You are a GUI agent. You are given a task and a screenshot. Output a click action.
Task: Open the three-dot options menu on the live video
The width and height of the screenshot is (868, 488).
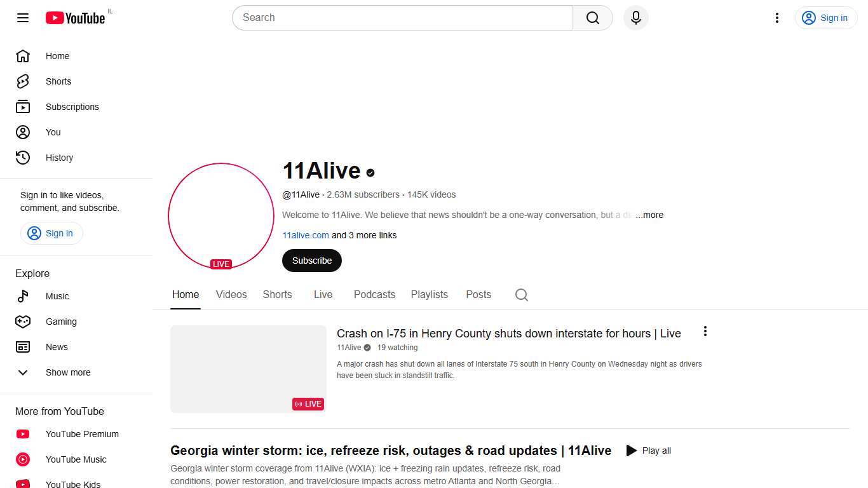705,331
